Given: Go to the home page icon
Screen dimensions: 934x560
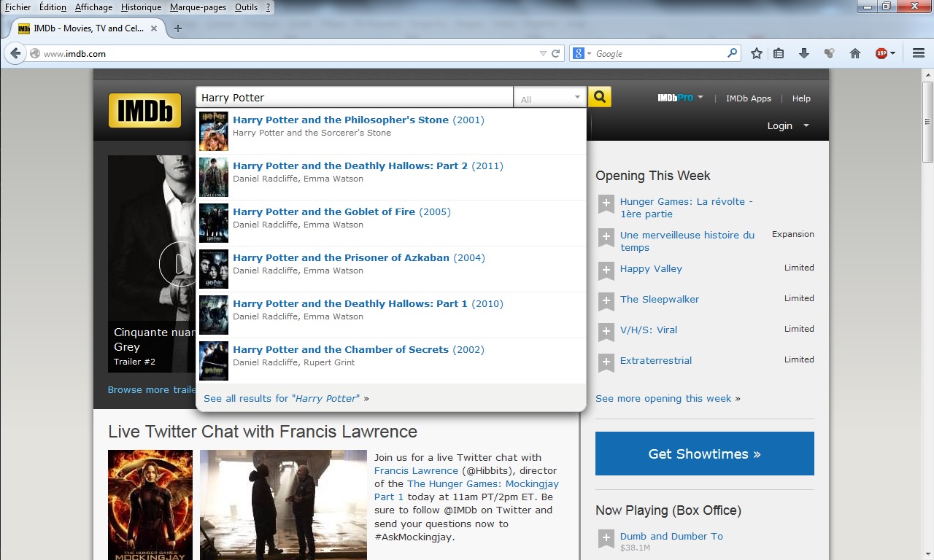Looking at the screenshot, I should [x=855, y=53].
